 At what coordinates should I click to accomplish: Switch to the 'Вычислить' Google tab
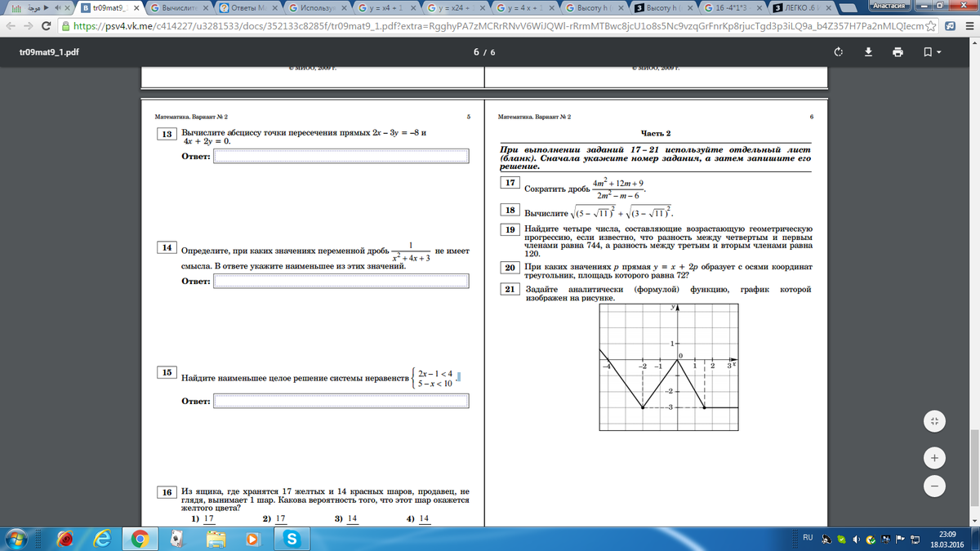pos(180,7)
